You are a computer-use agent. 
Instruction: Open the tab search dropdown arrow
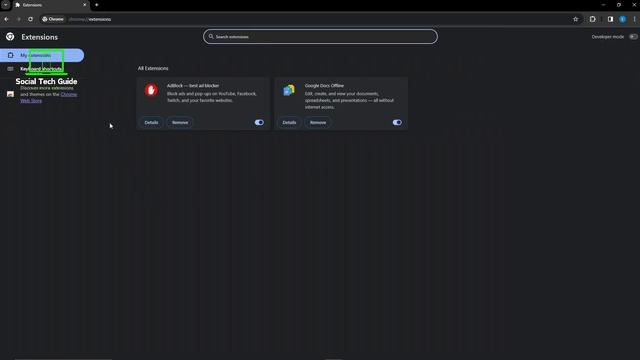click(x=6, y=5)
